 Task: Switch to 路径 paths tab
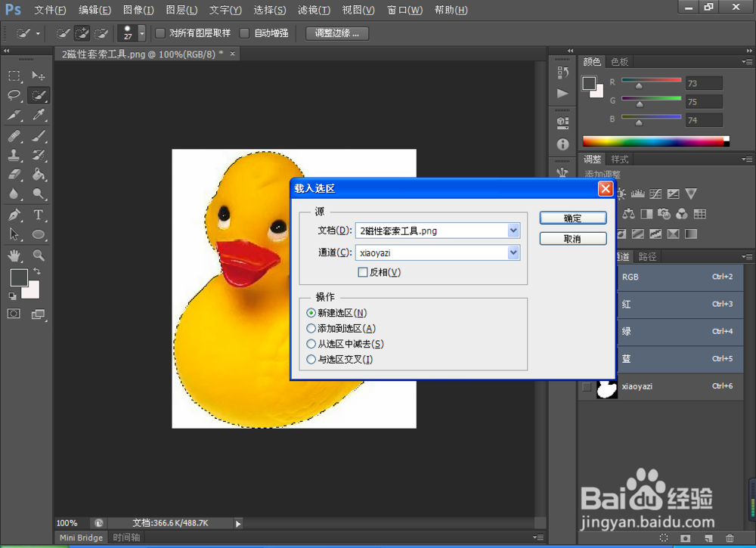(x=647, y=256)
